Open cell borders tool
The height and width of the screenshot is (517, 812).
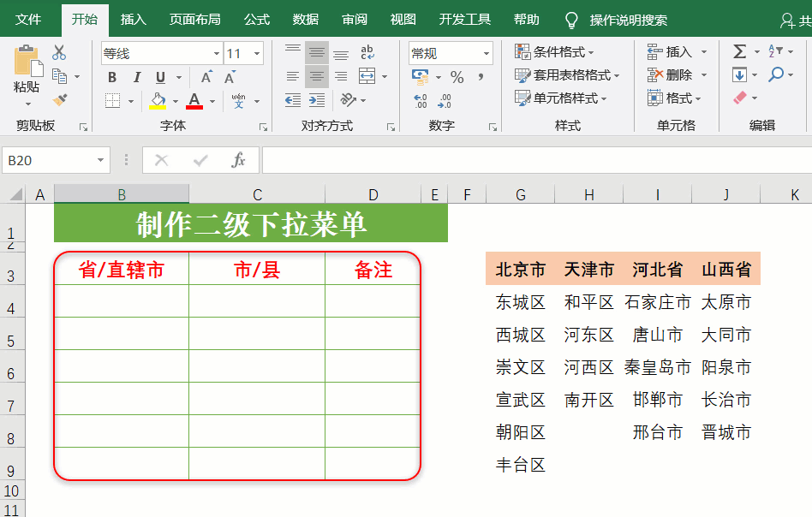[x=112, y=100]
